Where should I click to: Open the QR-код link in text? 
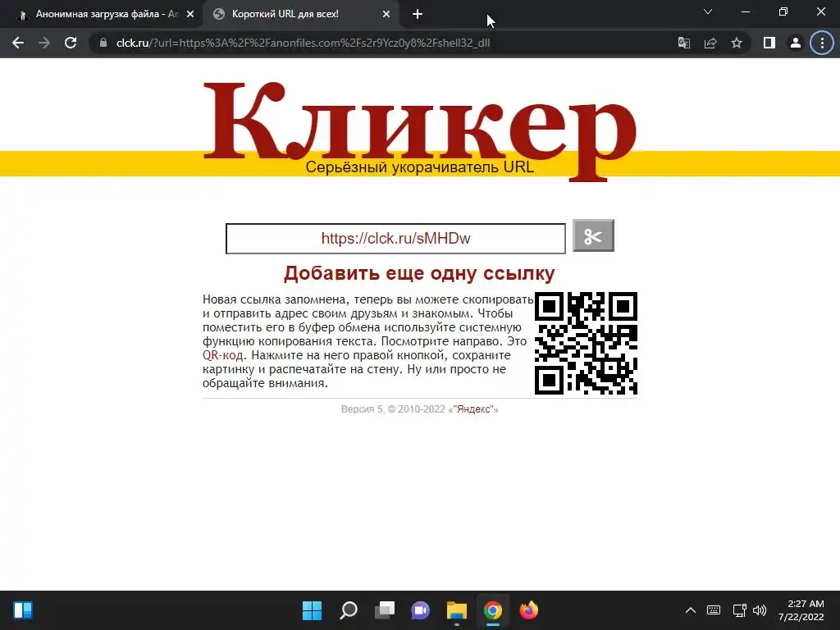tap(223, 355)
